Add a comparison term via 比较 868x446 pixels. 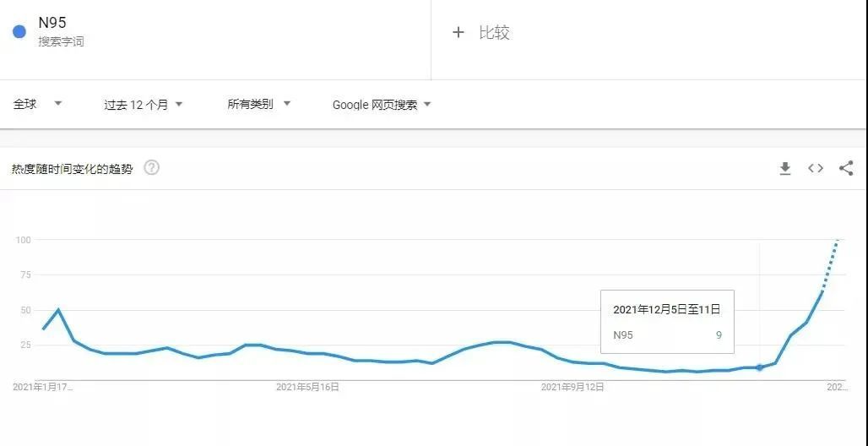[494, 33]
